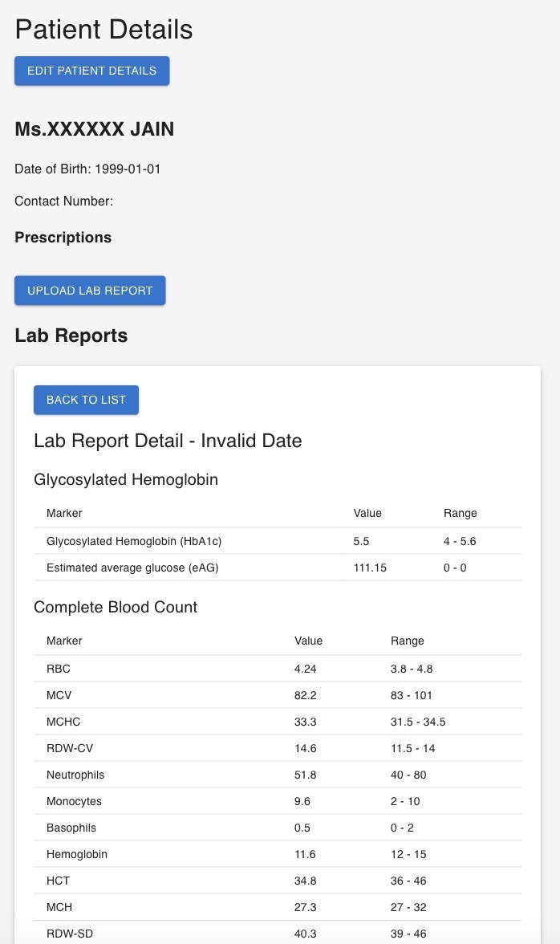Click the Lab Report Detail - Invalid Date title
Viewport: 560px width, 944px height.
(168, 441)
